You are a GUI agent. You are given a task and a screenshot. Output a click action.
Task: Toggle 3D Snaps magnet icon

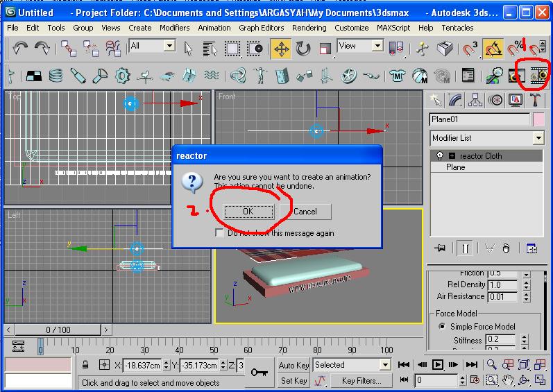point(470,49)
